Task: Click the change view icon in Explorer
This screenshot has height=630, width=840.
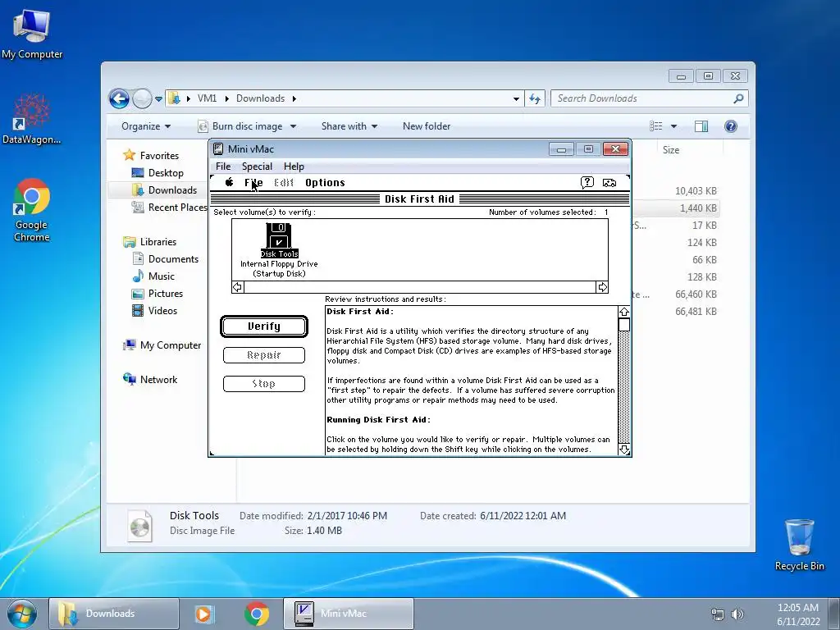Action: 655,126
